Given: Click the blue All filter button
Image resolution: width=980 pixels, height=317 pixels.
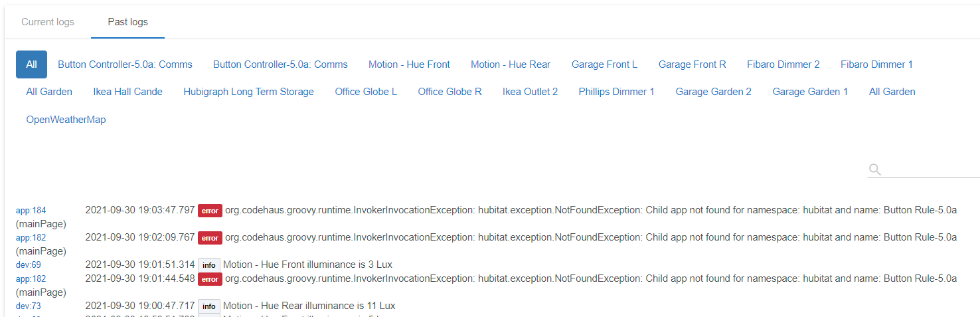Looking at the screenshot, I should 31,64.
